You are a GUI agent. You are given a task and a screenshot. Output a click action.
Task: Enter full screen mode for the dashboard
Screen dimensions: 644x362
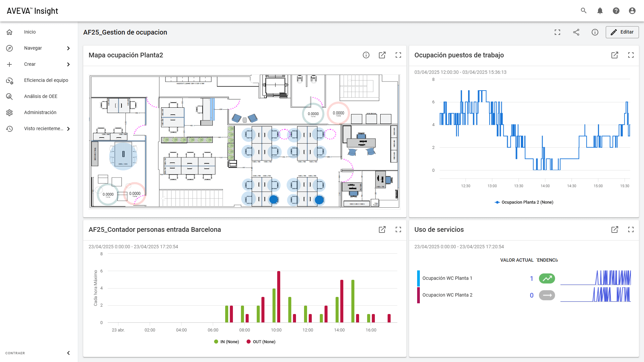point(557,32)
